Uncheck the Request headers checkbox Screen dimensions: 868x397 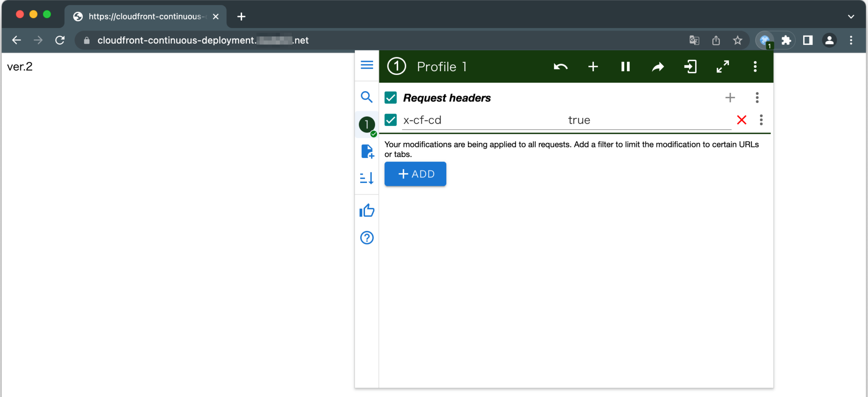click(x=390, y=98)
